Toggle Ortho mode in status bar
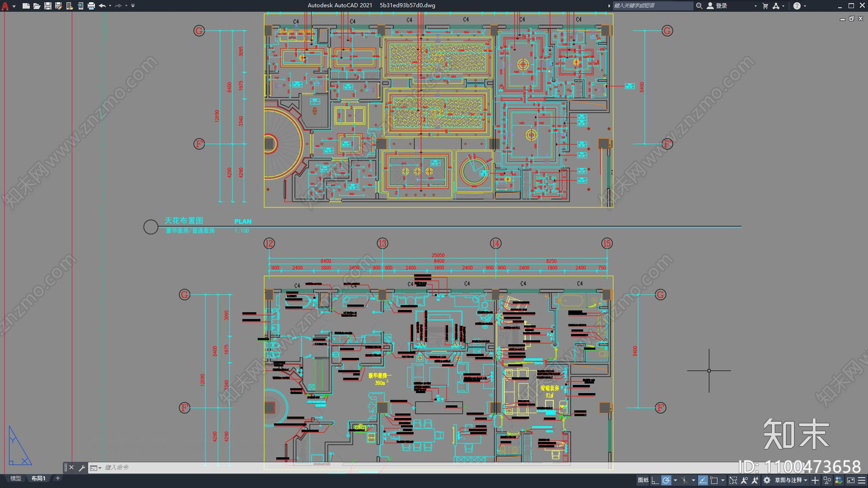868x488 pixels. pos(655,480)
